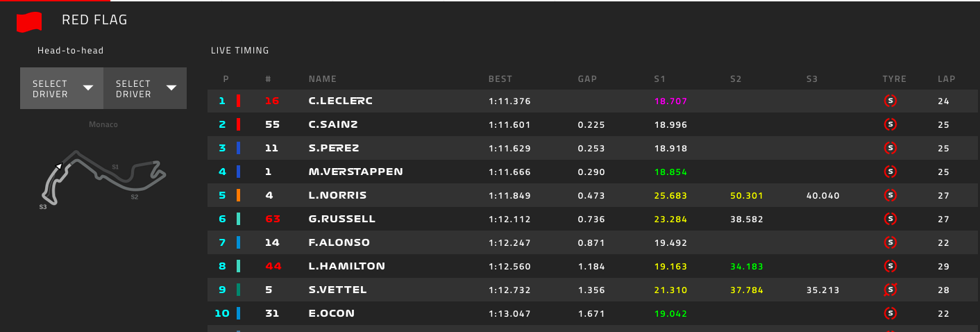Click Sainz's soft tyre icon
The width and height of the screenshot is (980, 332).
(x=891, y=124)
